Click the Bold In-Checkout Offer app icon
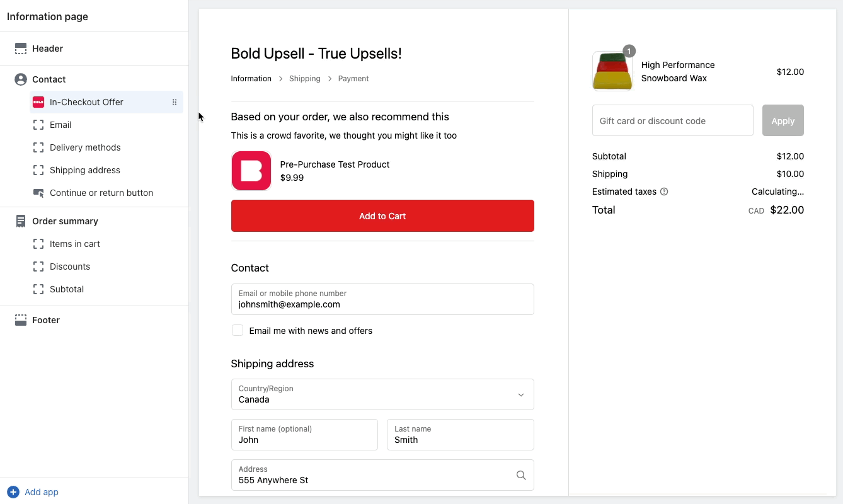 click(38, 102)
